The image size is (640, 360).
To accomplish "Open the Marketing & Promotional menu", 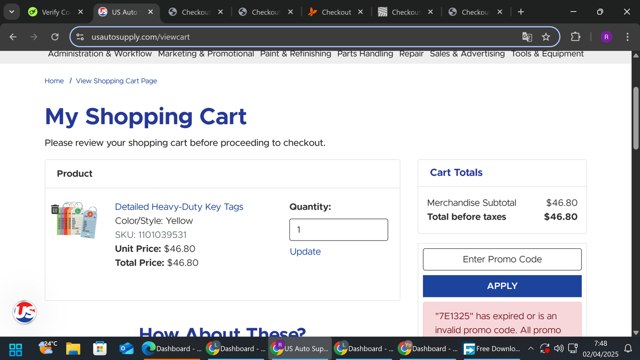I will [206, 54].
